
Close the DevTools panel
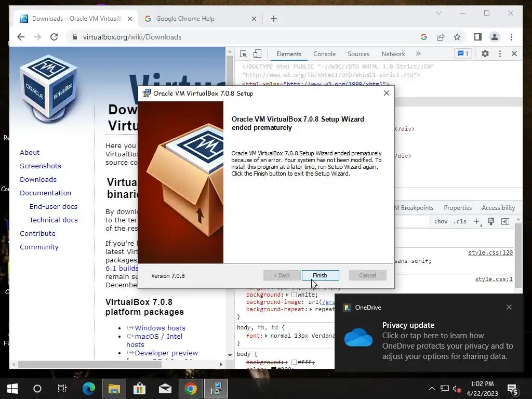514,54
